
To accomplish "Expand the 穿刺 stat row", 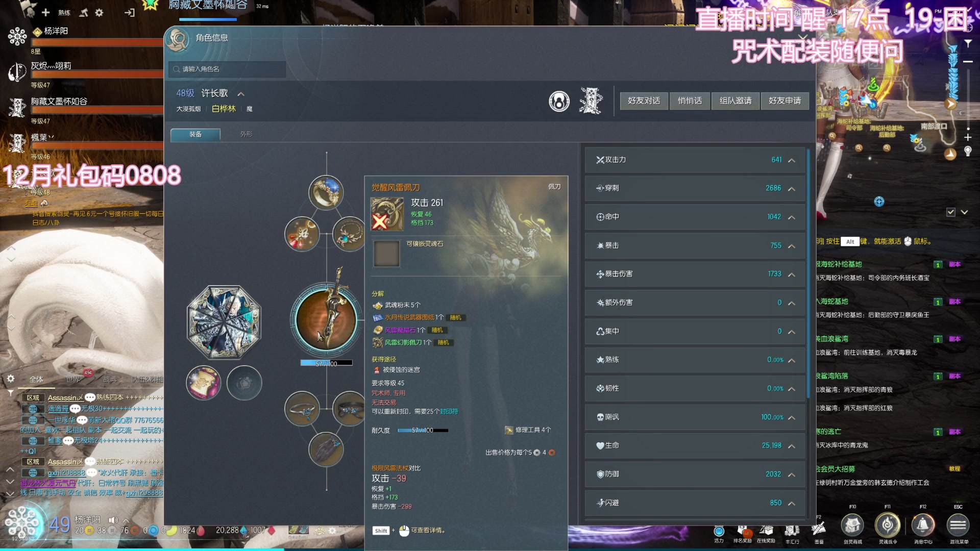I will pyautogui.click(x=695, y=188).
